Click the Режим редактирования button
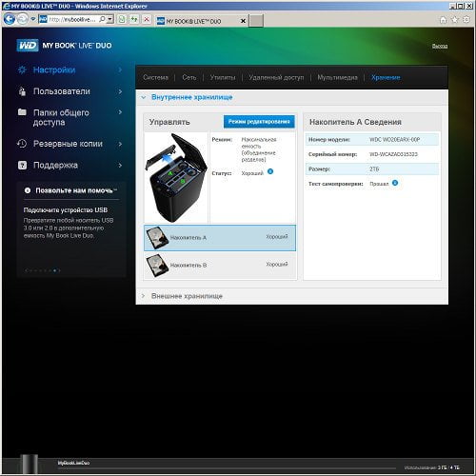476x476 pixels. click(x=259, y=122)
